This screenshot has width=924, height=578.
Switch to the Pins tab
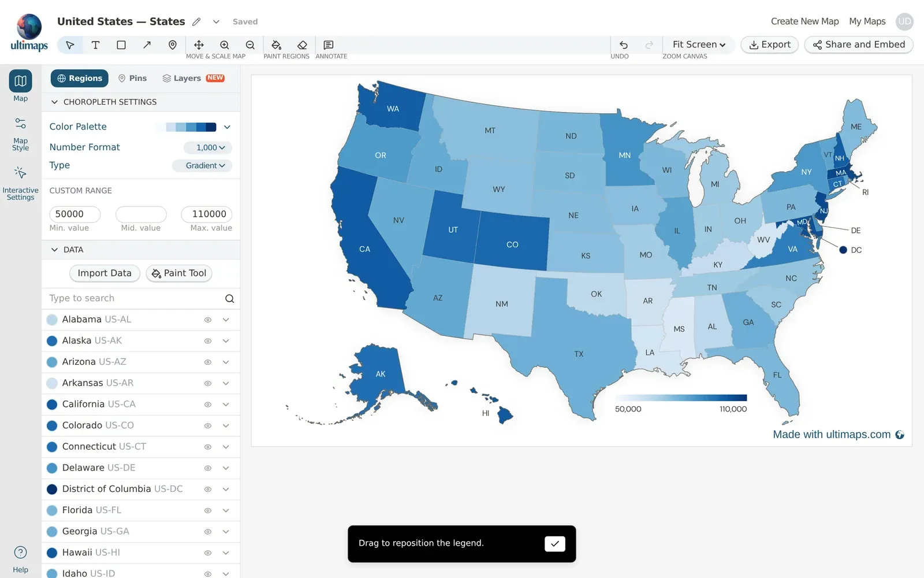[132, 78]
